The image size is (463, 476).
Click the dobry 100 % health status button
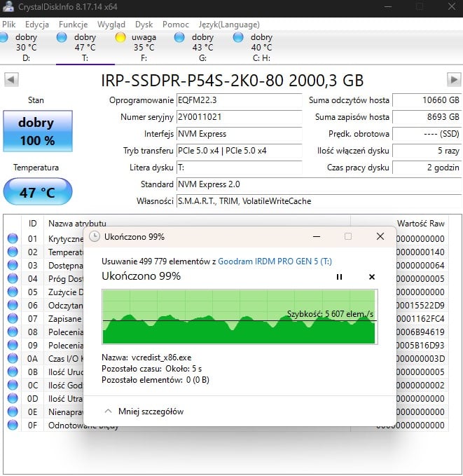pos(38,131)
